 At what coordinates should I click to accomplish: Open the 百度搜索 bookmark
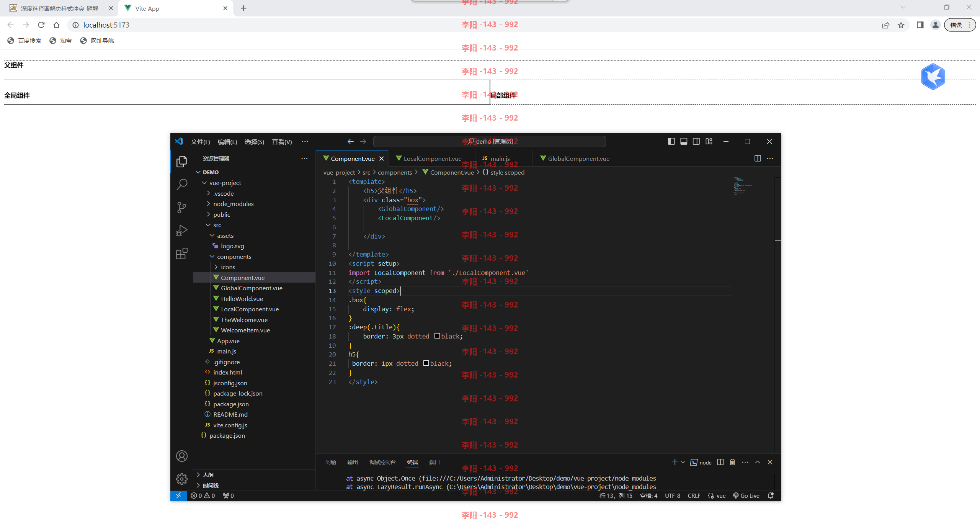pyautogui.click(x=24, y=41)
